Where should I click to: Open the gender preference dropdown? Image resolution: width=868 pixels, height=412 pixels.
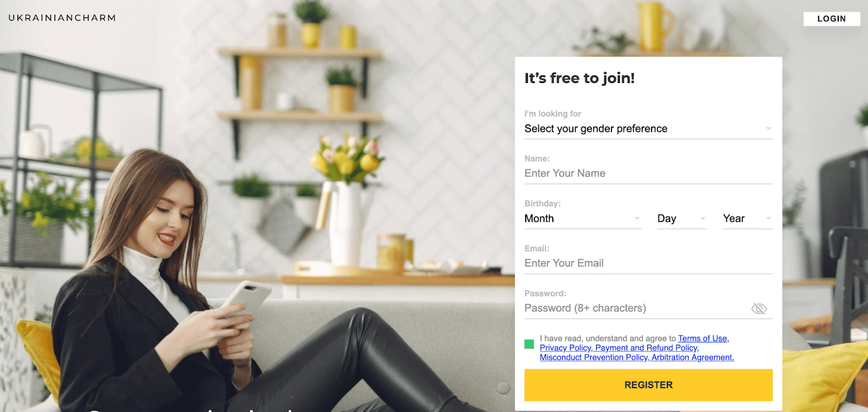coord(648,129)
